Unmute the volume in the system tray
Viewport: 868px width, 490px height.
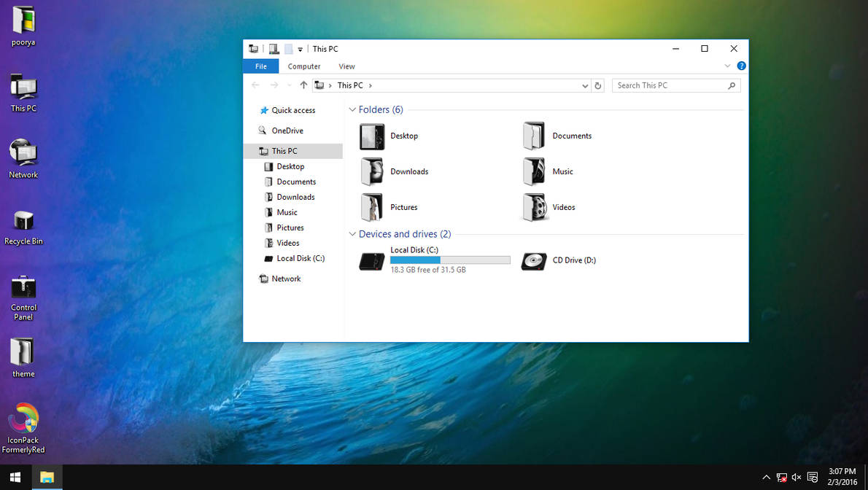[797, 478]
